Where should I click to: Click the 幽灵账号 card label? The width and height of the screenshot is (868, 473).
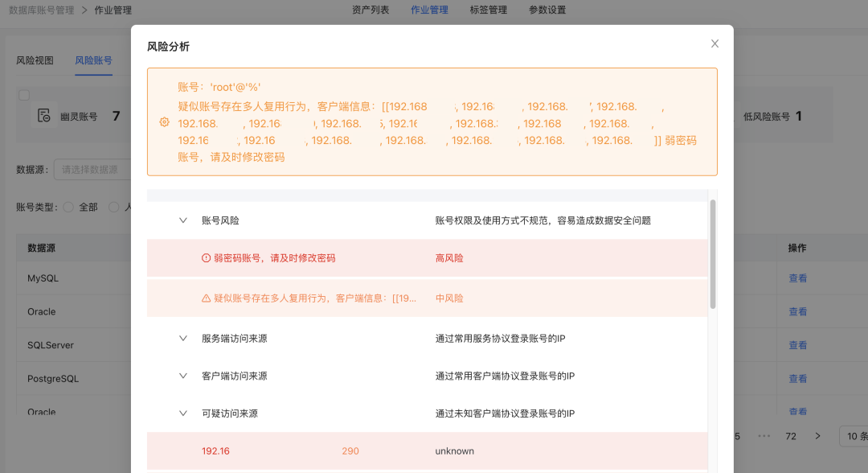pyautogui.click(x=79, y=117)
